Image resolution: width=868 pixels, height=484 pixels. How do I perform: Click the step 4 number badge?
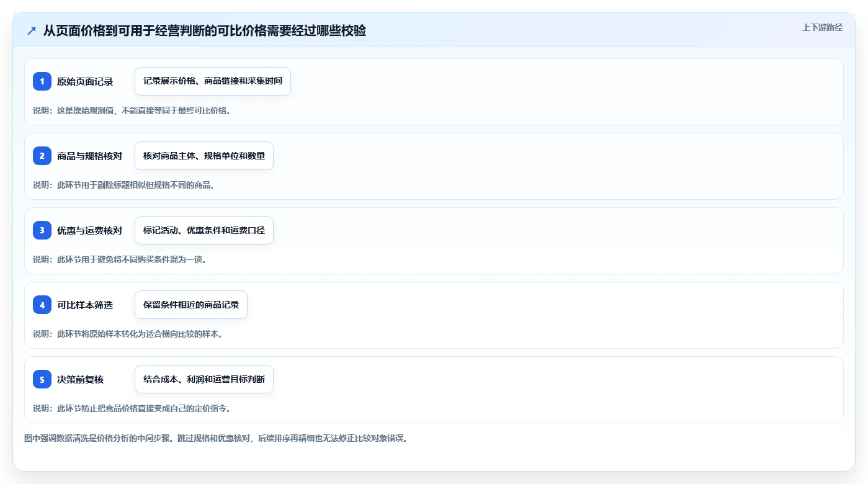point(42,305)
